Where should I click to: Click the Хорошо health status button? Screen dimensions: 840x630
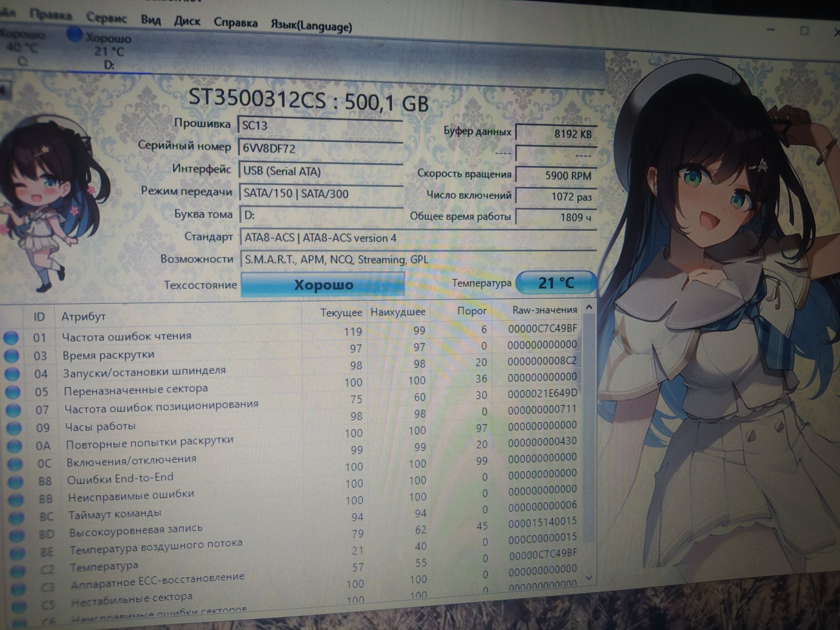323,285
